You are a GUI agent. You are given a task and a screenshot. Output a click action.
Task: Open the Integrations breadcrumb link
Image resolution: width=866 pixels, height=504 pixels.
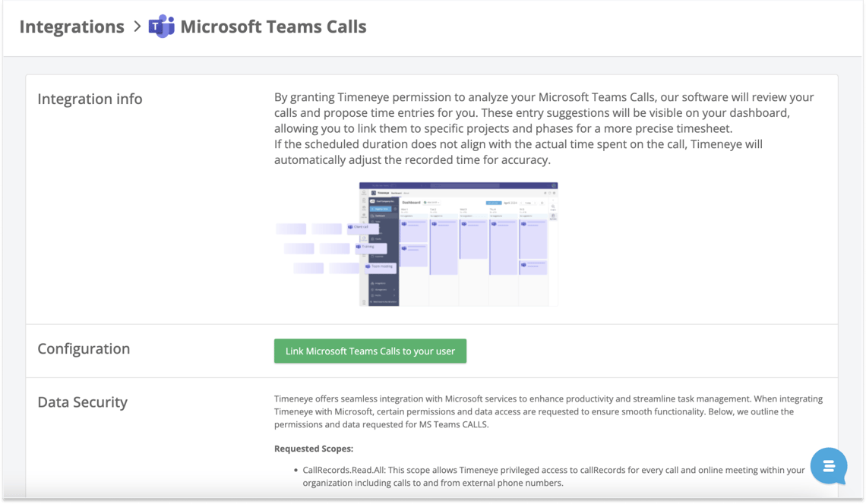click(x=71, y=27)
